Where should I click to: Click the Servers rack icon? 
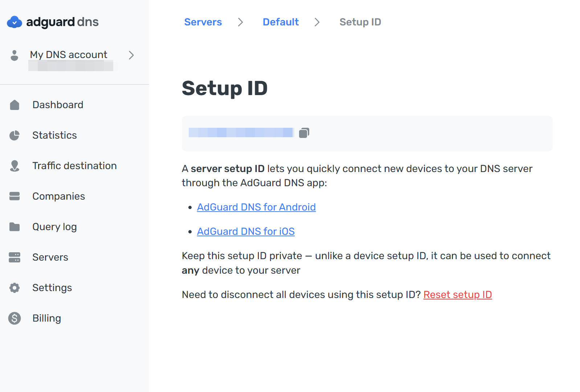[x=15, y=257]
